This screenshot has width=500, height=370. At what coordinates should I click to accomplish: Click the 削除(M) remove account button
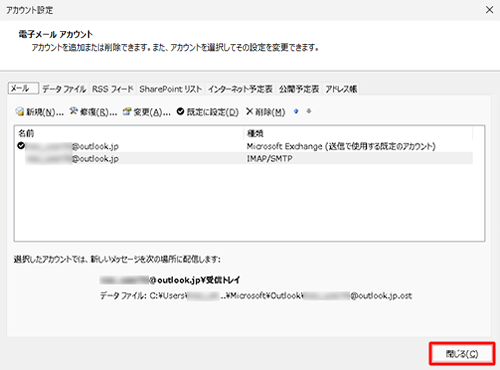click(266, 112)
